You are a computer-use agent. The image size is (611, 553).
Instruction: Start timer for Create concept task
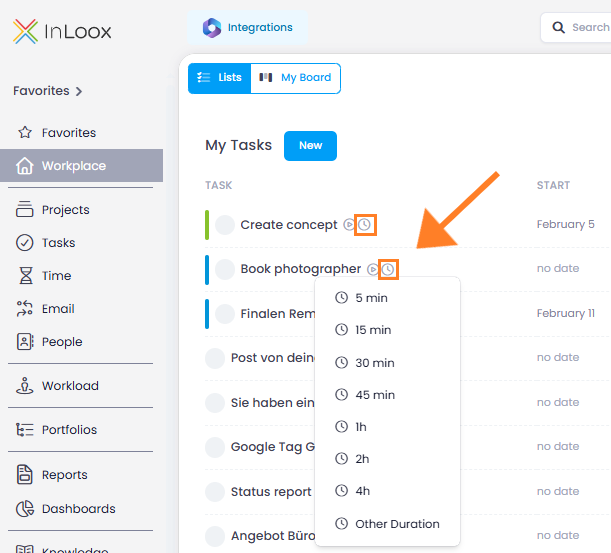click(x=348, y=224)
